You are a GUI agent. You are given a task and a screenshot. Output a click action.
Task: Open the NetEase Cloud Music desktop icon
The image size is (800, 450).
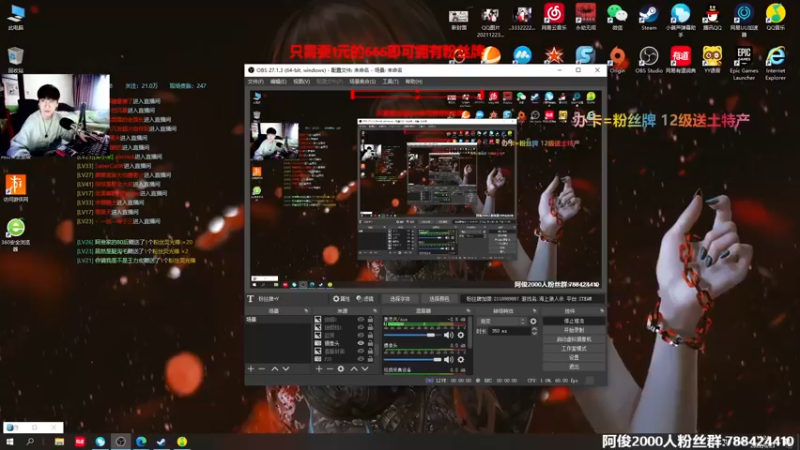point(554,17)
